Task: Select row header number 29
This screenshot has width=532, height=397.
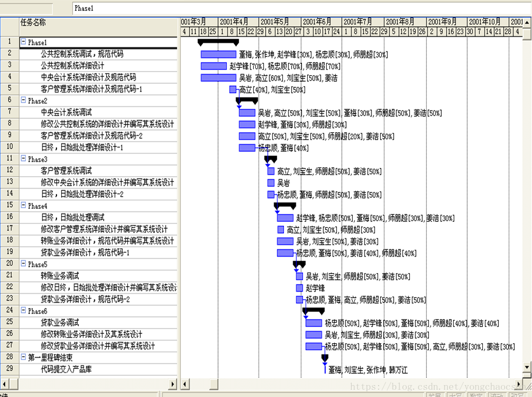Action: [x=9, y=369]
